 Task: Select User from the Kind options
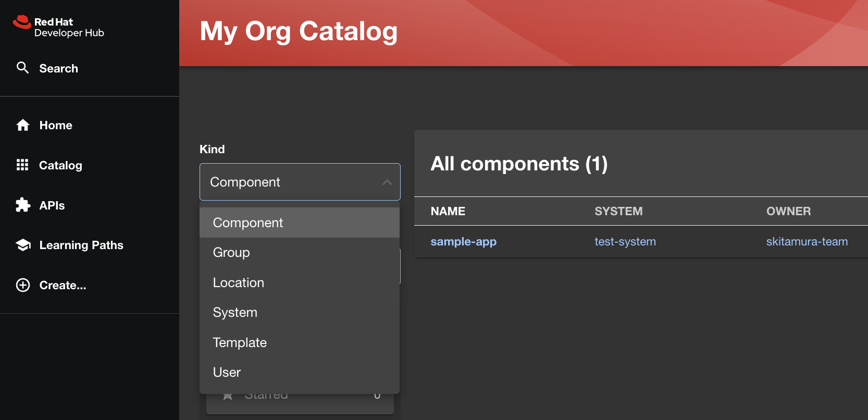(x=227, y=372)
